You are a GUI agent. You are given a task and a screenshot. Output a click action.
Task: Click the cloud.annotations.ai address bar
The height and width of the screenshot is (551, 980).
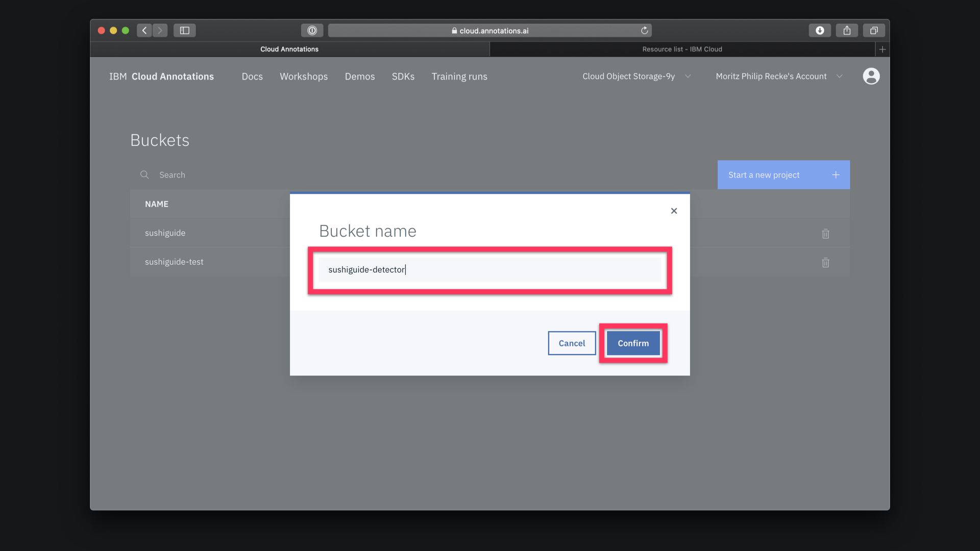tap(489, 31)
